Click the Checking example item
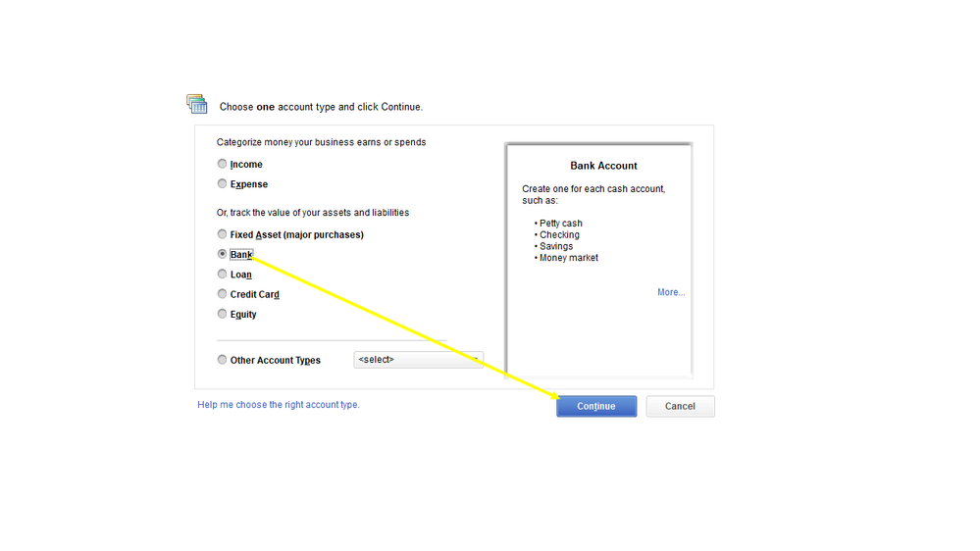 (x=559, y=235)
